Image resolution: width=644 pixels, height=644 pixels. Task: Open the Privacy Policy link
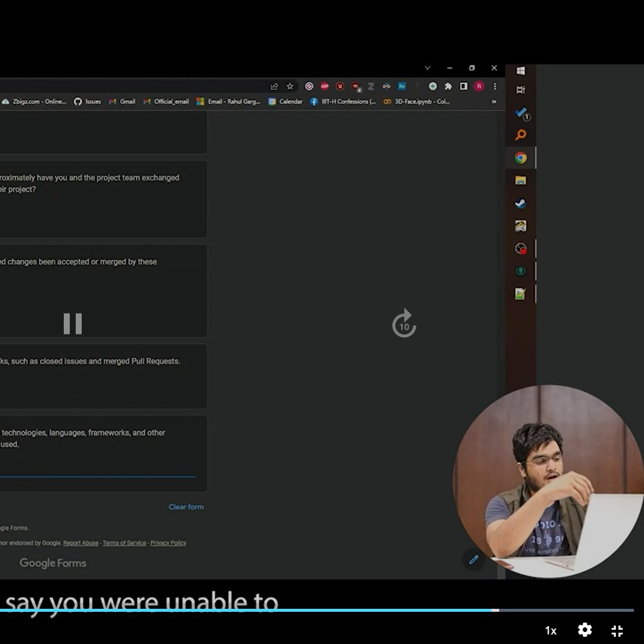[x=168, y=543]
